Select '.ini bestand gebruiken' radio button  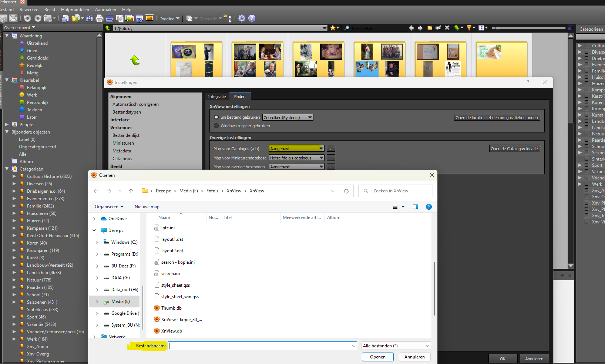pyautogui.click(x=216, y=117)
